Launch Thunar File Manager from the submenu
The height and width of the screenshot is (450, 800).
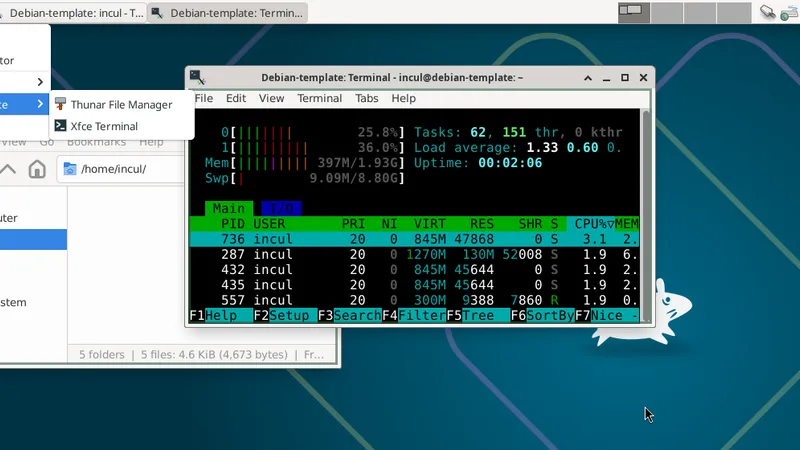click(x=120, y=104)
